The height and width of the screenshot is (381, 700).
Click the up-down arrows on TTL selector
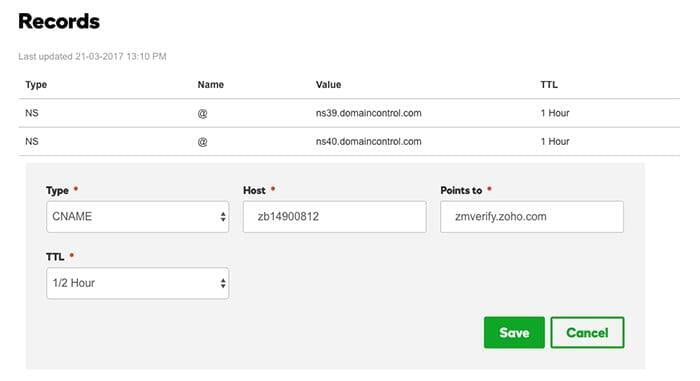(x=223, y=283)
